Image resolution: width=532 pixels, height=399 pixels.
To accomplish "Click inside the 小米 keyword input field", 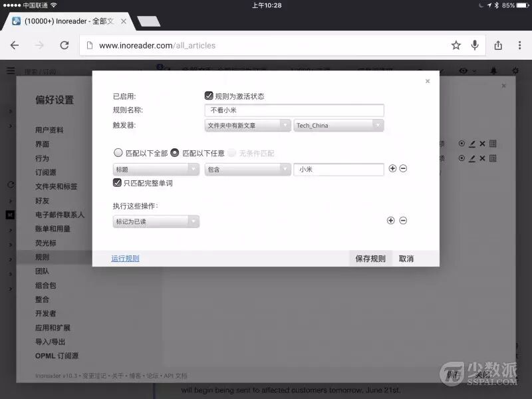I will tap(338, 169).
